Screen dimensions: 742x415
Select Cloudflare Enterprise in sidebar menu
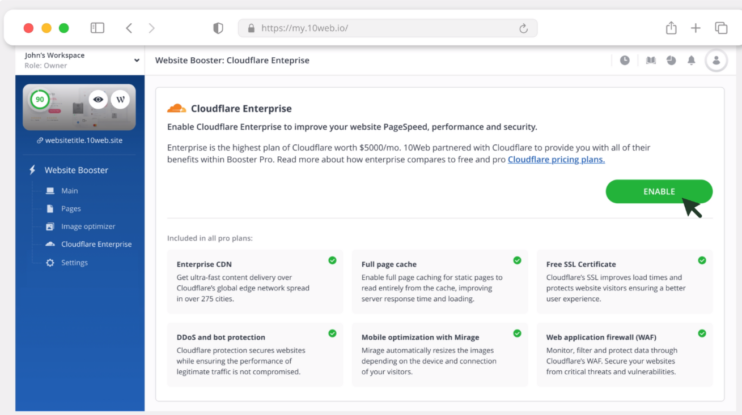(x=96, y=245)
